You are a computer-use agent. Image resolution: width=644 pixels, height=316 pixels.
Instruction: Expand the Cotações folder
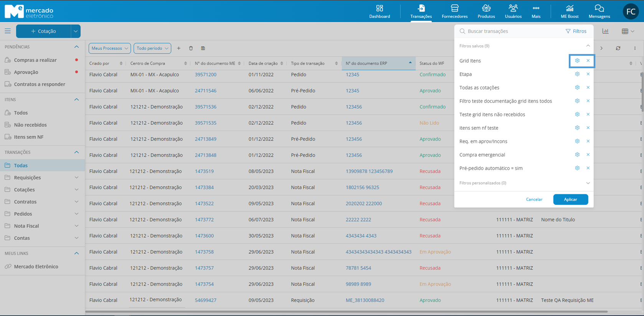tap(76, 190)
